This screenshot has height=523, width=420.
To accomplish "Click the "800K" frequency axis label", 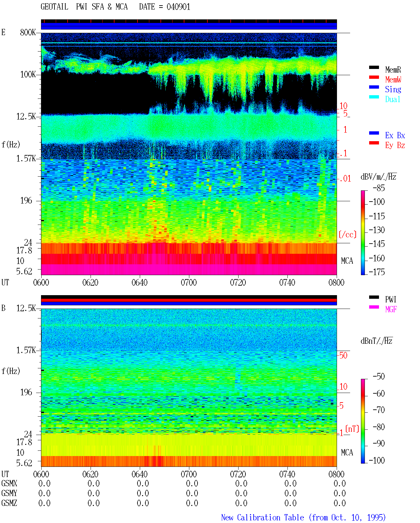I will coord(28,33).
